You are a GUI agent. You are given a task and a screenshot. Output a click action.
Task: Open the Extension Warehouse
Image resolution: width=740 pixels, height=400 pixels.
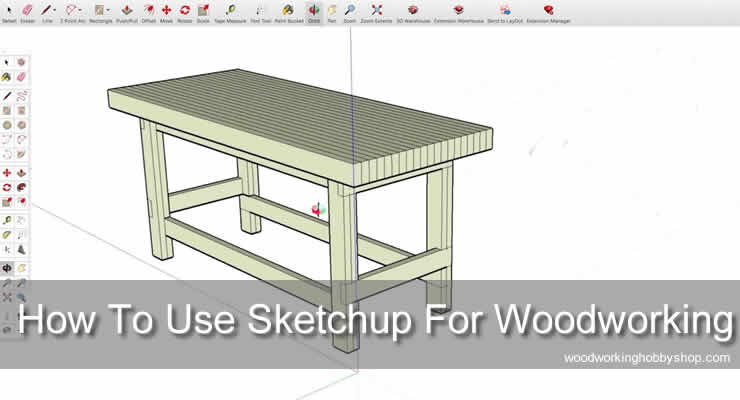point(458,9)
